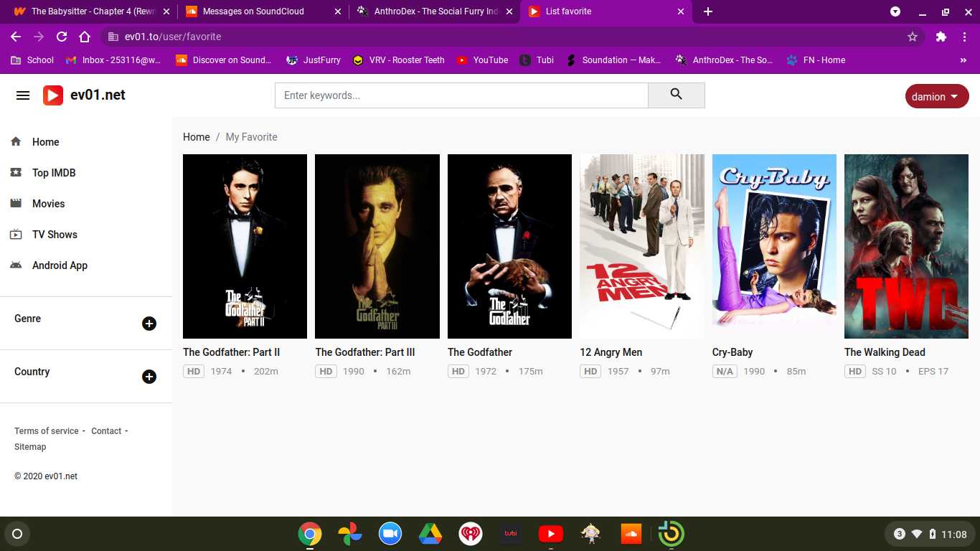980x551 pixels.
Task: Open the tab search dropdown arrow
Action: [895, 11]
